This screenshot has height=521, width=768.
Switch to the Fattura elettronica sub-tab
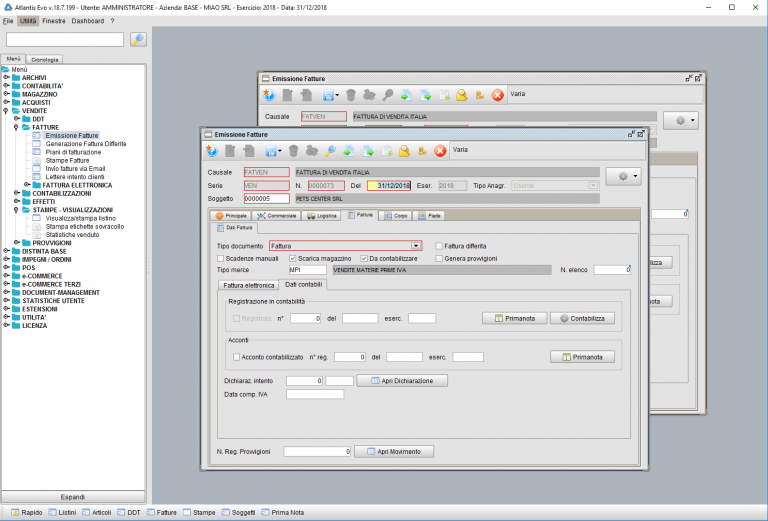pyautogui.click(x=248, y=285)
